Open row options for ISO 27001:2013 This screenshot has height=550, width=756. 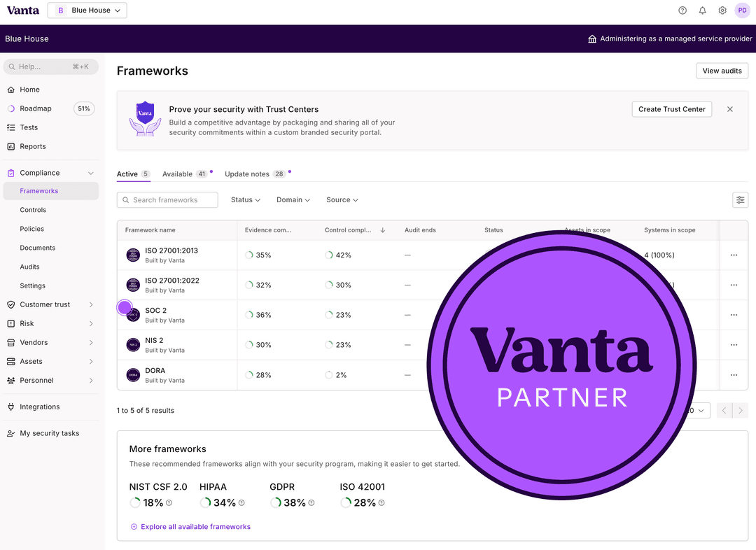[x=734, y=255]
